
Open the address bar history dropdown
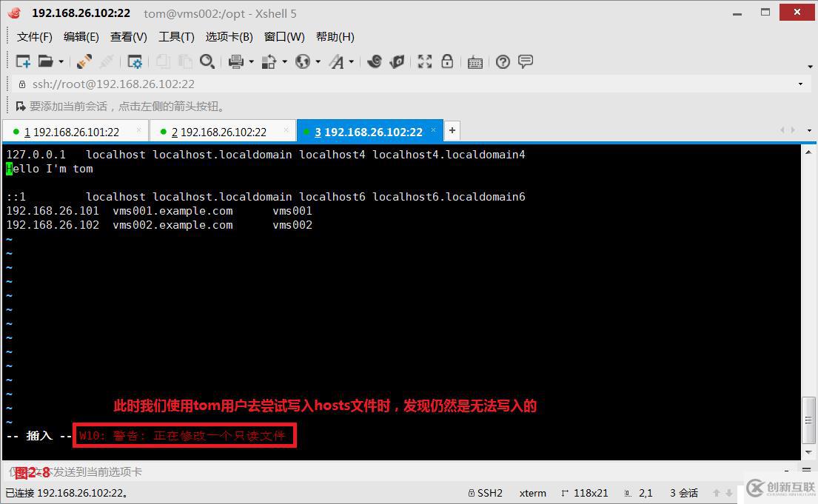click(x=801, y=84)
